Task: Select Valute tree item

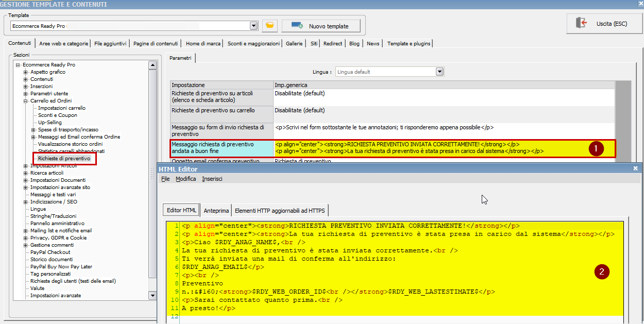Action: (x=37, y=288)
